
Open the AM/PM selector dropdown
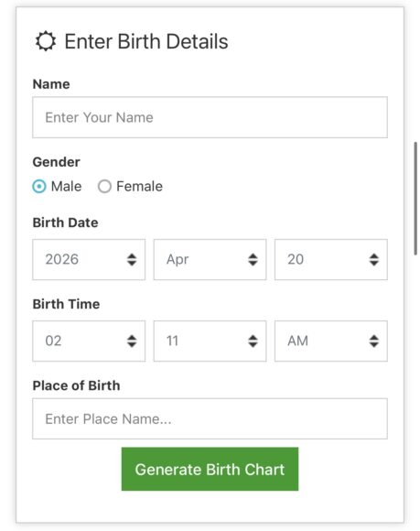tap(331, 341)
